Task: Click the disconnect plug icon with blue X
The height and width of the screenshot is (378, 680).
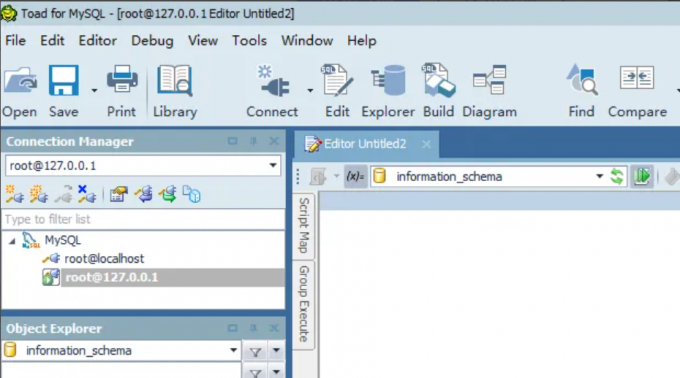Action: click(87, 194)
